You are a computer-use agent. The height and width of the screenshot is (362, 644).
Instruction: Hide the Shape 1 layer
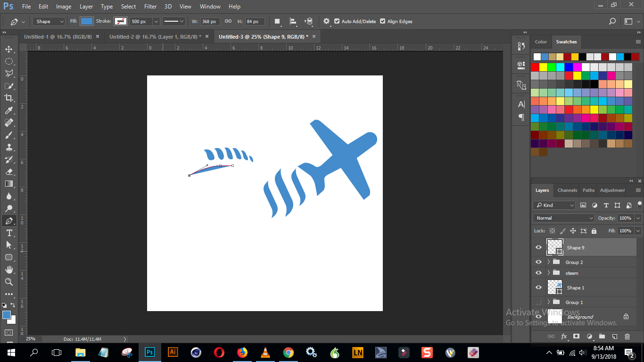coord(538,288)
